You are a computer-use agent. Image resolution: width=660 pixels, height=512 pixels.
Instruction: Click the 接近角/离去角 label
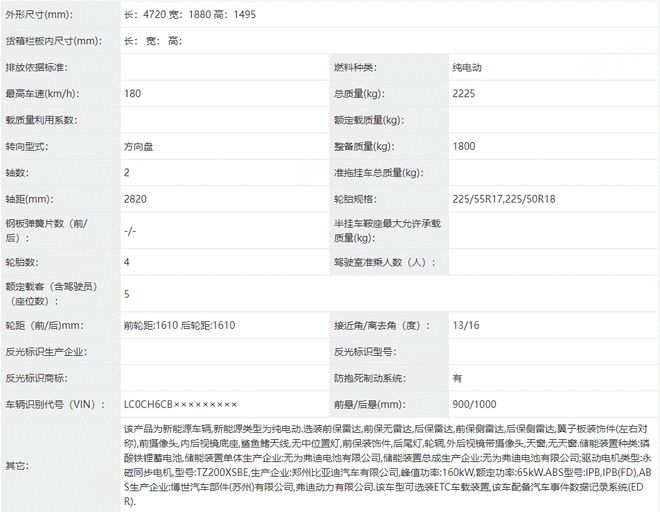(x=382, y=325)
